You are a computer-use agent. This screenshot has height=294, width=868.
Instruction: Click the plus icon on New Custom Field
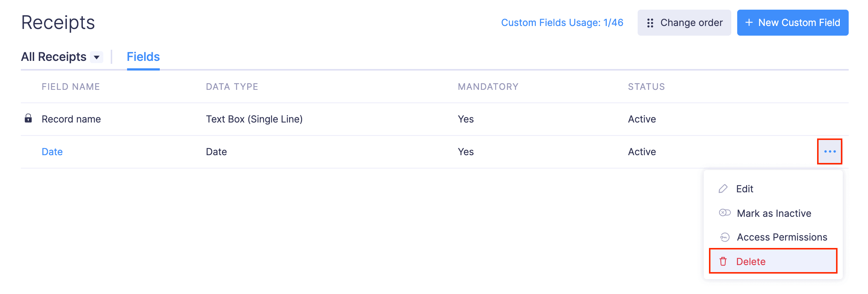(749, 23)
